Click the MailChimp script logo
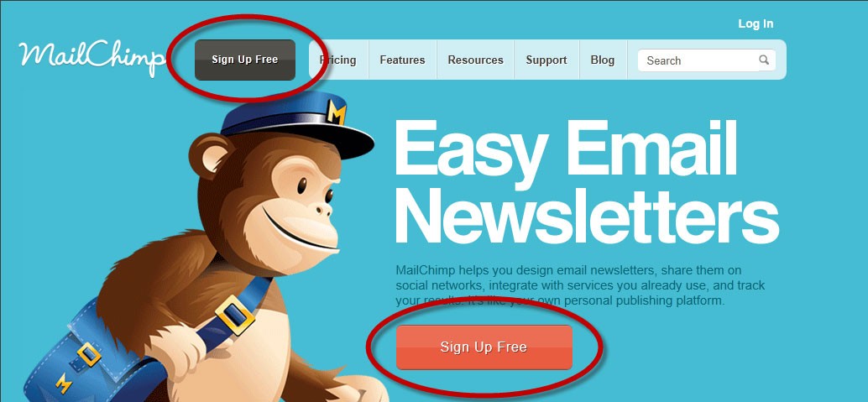This screenshot has height=402, width=868. 92,59
